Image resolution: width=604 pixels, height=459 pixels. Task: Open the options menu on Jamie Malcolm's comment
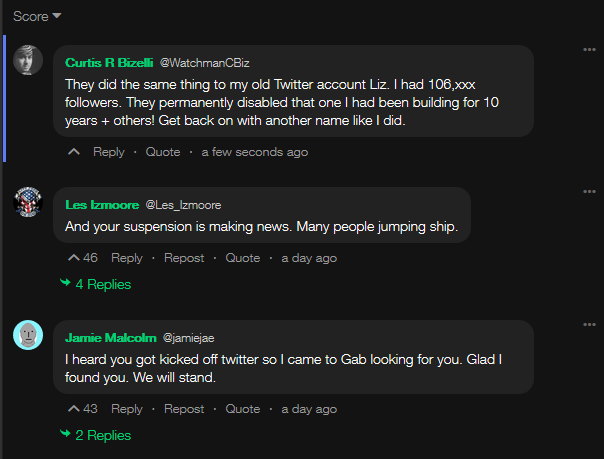[589, 325]
